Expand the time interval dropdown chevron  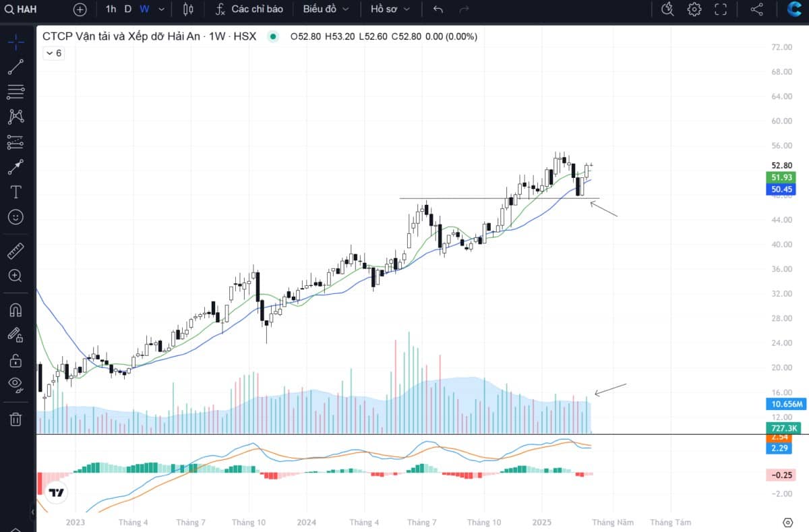161,9
